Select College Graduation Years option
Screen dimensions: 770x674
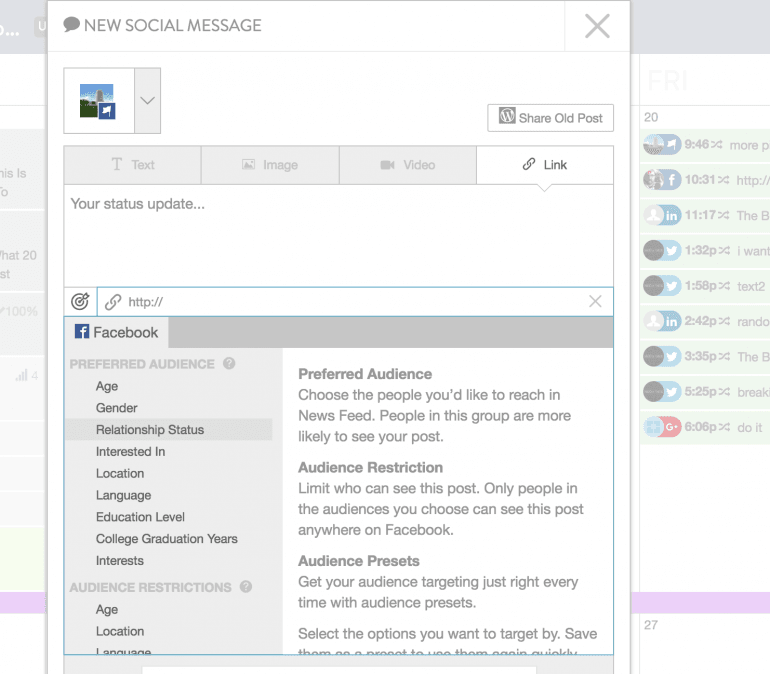pyautogui.click(x=166, y=539)
